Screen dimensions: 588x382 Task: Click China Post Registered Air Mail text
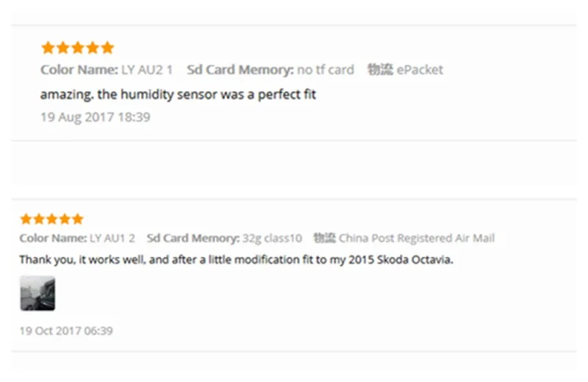tap(417, 238)
